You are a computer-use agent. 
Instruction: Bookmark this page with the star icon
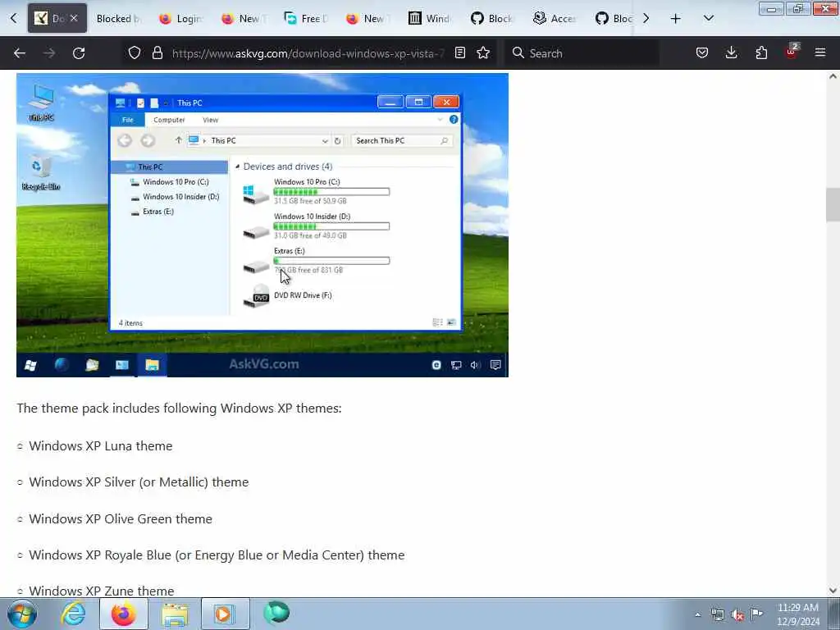(483, 53)
